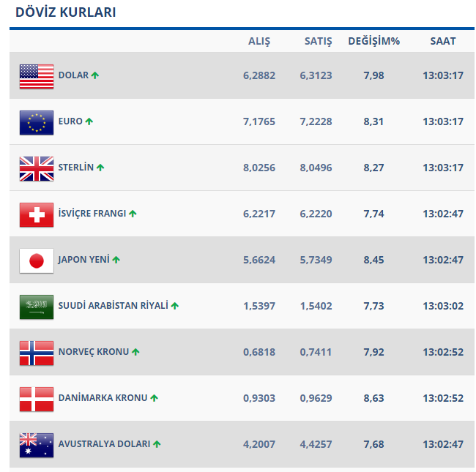The image size is (476, 472).
Task: Open the EURO currency link
Action: pos(70,121)
